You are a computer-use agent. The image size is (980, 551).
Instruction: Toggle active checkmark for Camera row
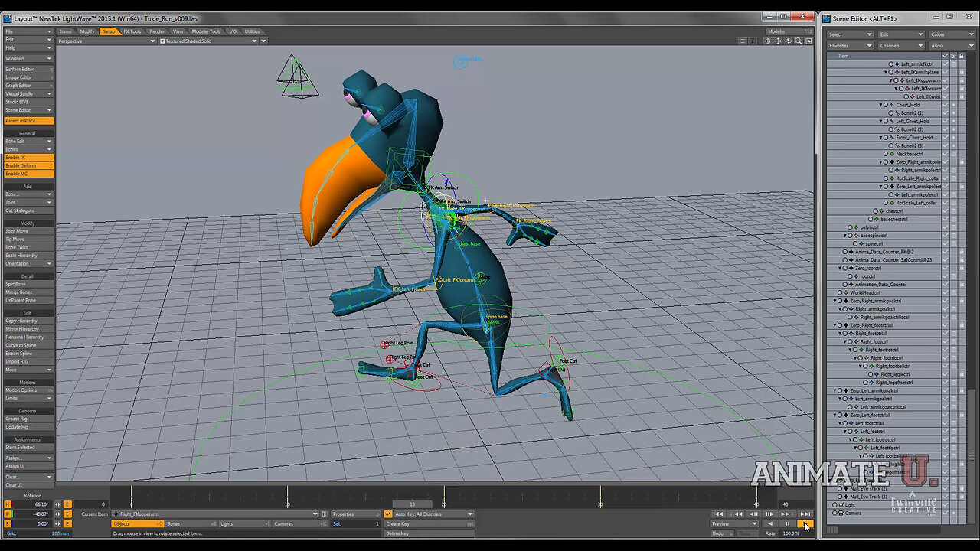click(x=945, y=513)
